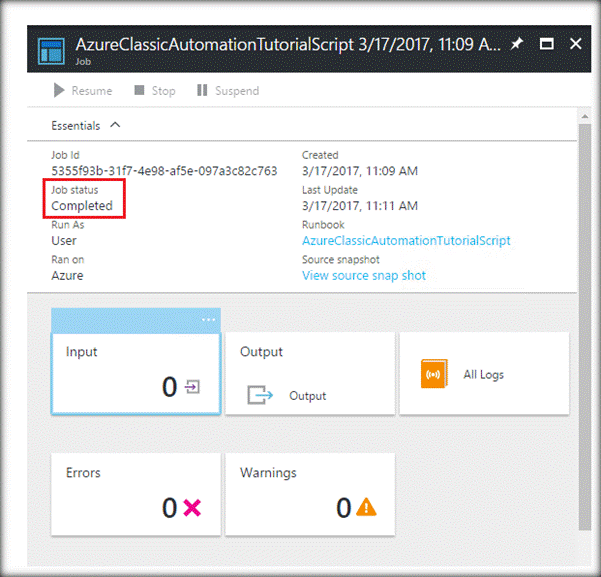Screen dimensions: 601x577
Task: Maximize the job blade
Action: (x=546, y=44)
